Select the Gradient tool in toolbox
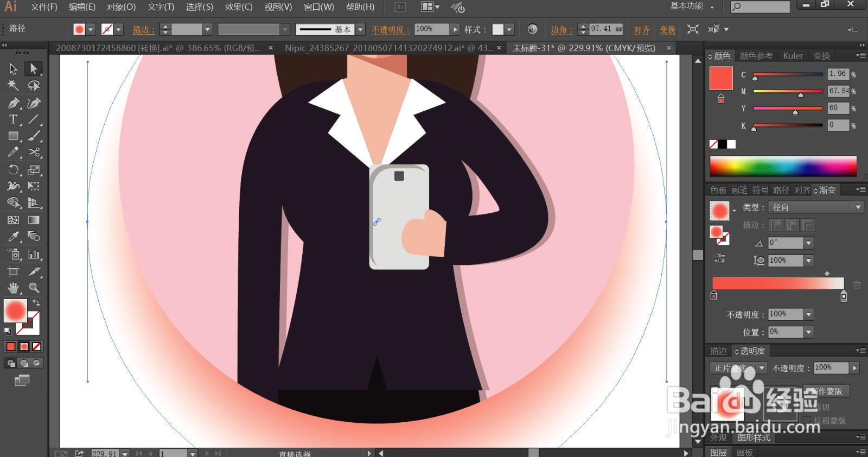This screenshot has height=457, width=868. [34, 220]
